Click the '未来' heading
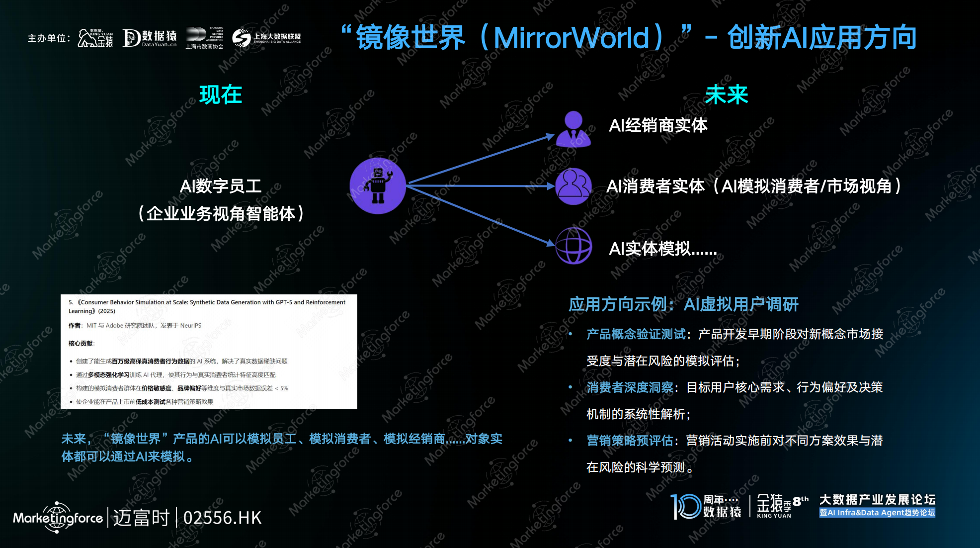The height and width of the screenshot is (548, 980). coord(726,94)
